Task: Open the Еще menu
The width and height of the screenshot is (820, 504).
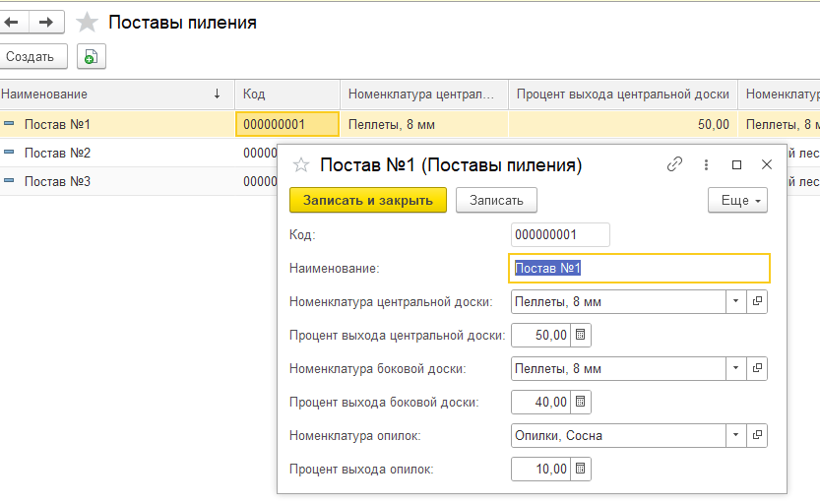Action: (736, 200)
